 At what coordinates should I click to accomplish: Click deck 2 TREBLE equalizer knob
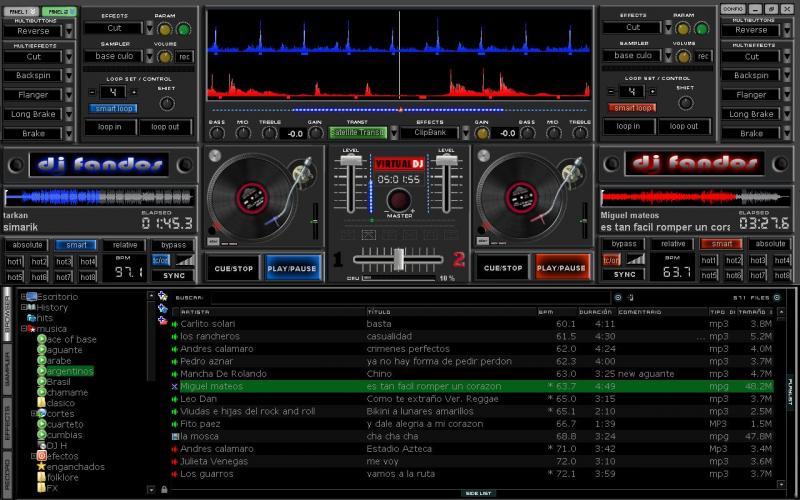[x=580, y=133]
